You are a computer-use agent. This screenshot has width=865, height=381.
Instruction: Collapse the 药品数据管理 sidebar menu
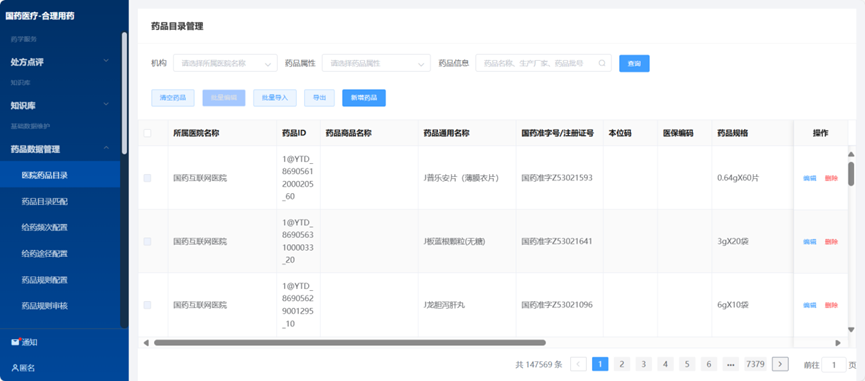pyautogui.click(x=60, y=149)
